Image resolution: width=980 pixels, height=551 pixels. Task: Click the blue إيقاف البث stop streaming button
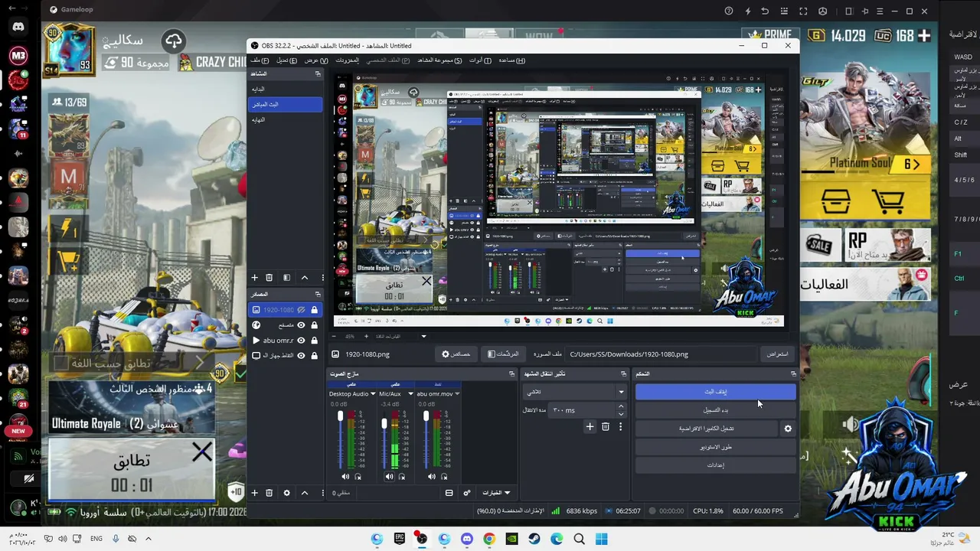point(716,392)
